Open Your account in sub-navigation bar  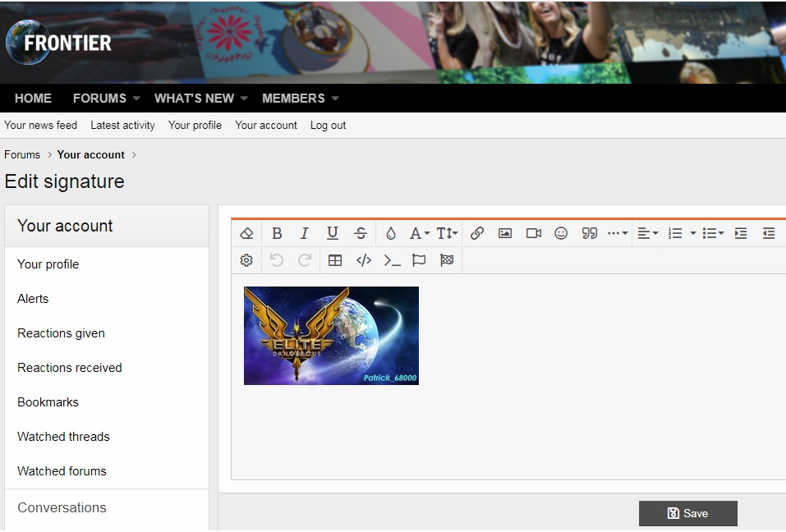[266, 126]
